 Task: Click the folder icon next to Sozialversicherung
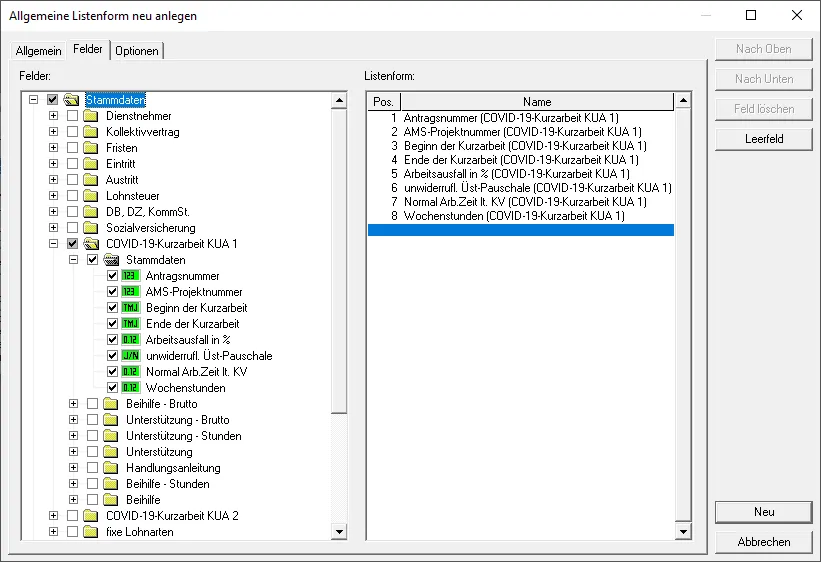pos(91,227)
